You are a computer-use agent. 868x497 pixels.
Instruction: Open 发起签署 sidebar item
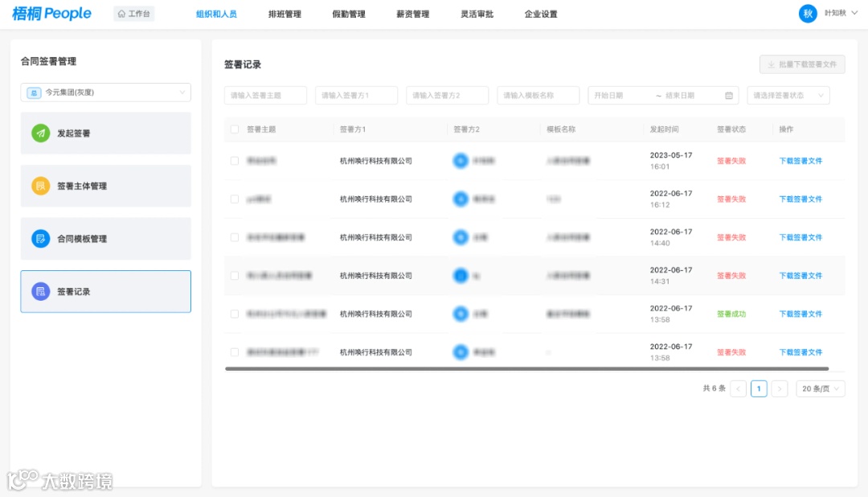pos(106,133)
